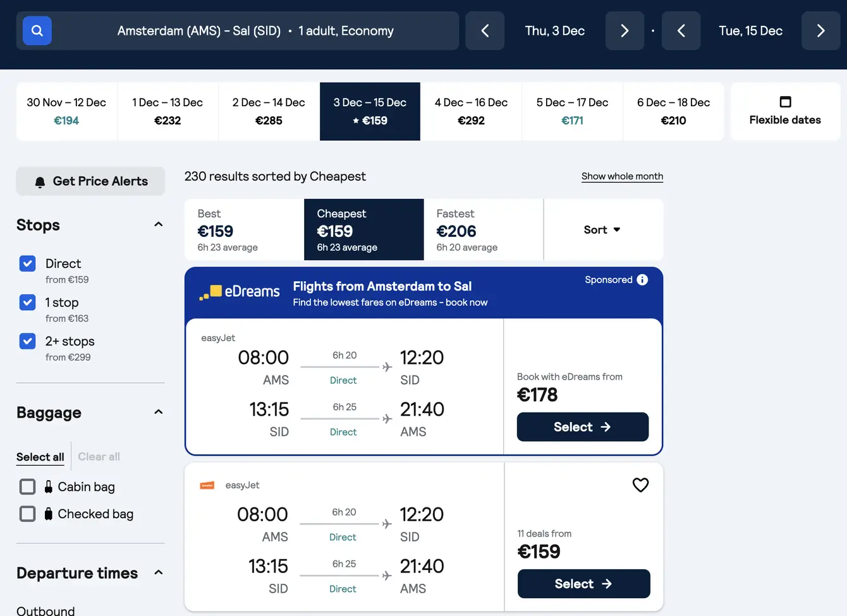Collapse the Stops filter section
This screenshot has height=616, width=847.
(x=158, y=224)
